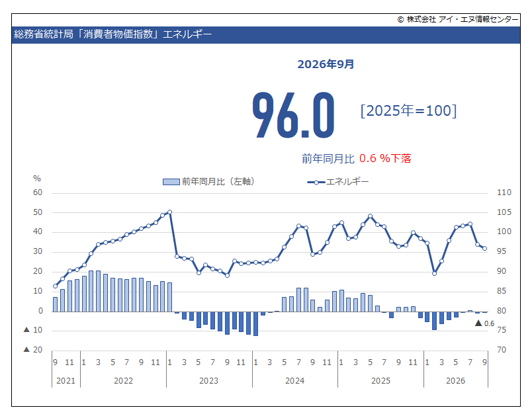Click the % unit label on left axis
The height and width of the screenshot is (420, 532).
(37, 179)
